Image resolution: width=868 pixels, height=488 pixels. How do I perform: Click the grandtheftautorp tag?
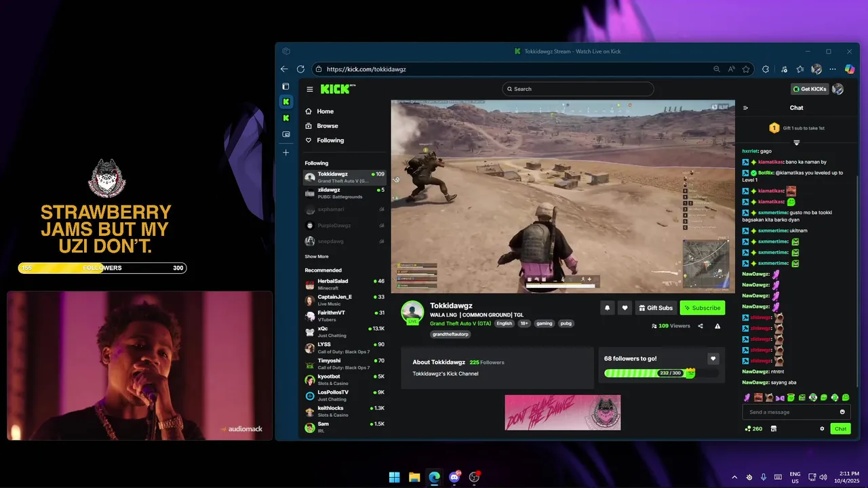[451, 334]
